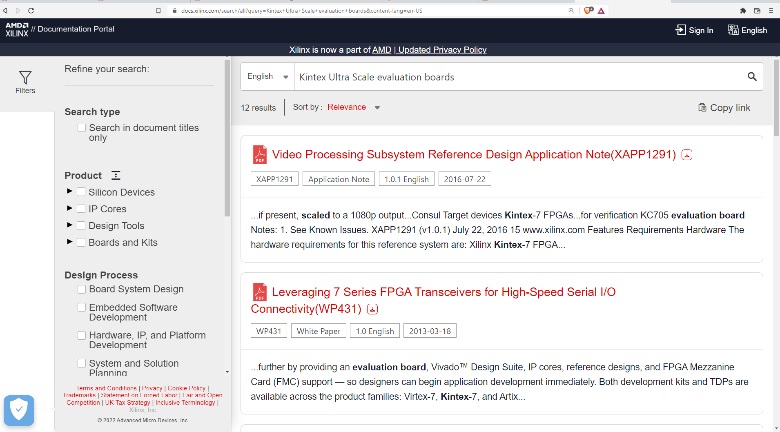
Task: Check Hardware, IP, and Platform Development
Action: 82,336
